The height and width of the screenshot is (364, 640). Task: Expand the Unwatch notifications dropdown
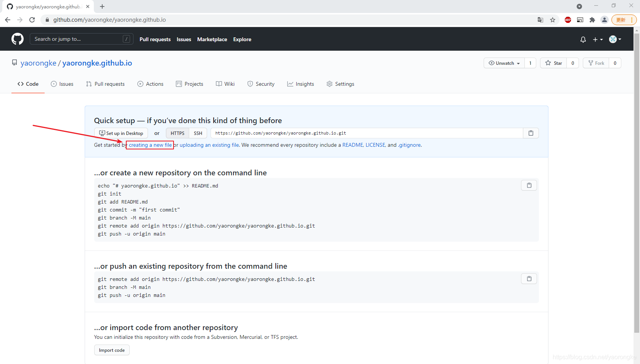pyautogui.click(x=504, y=63)
